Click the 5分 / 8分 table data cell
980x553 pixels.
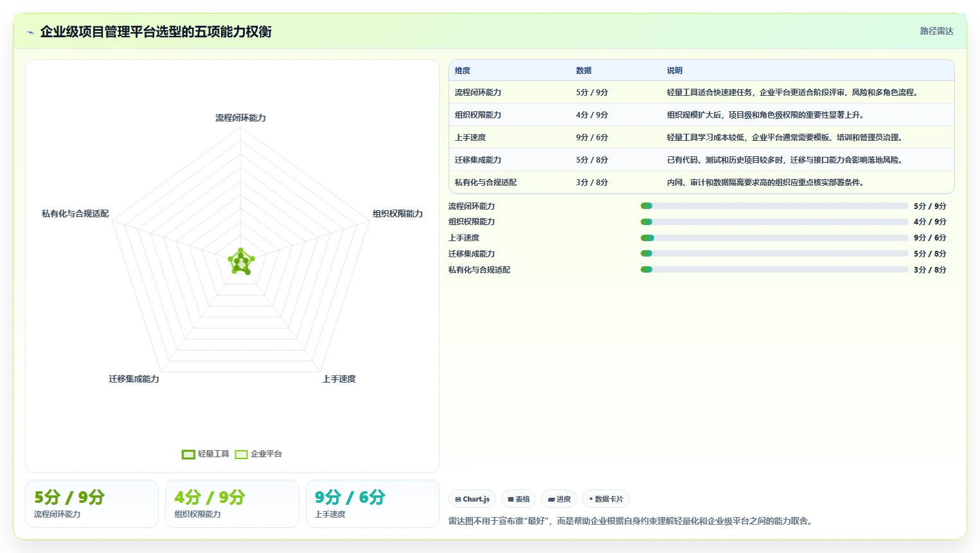[592, 160]
